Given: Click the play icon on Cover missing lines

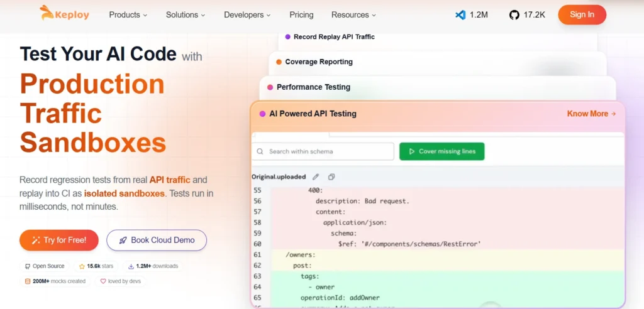Looking at the screenshot, I should 411,151.
